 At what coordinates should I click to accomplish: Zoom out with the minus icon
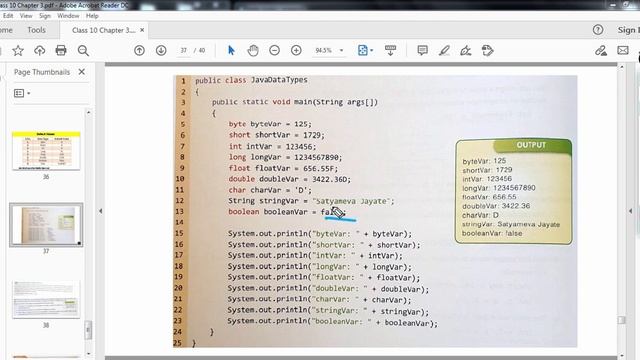pos(274,51)
